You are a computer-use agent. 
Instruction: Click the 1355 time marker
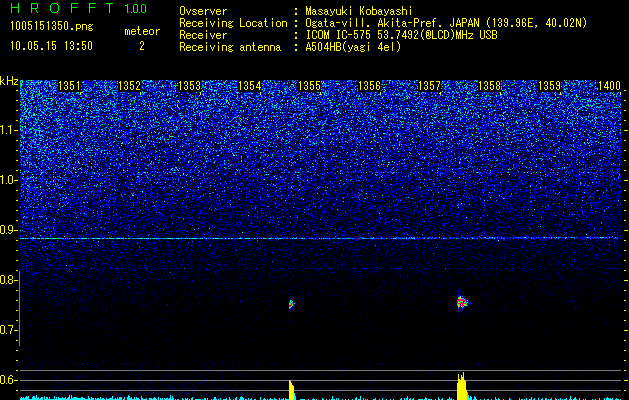point(310,86)
